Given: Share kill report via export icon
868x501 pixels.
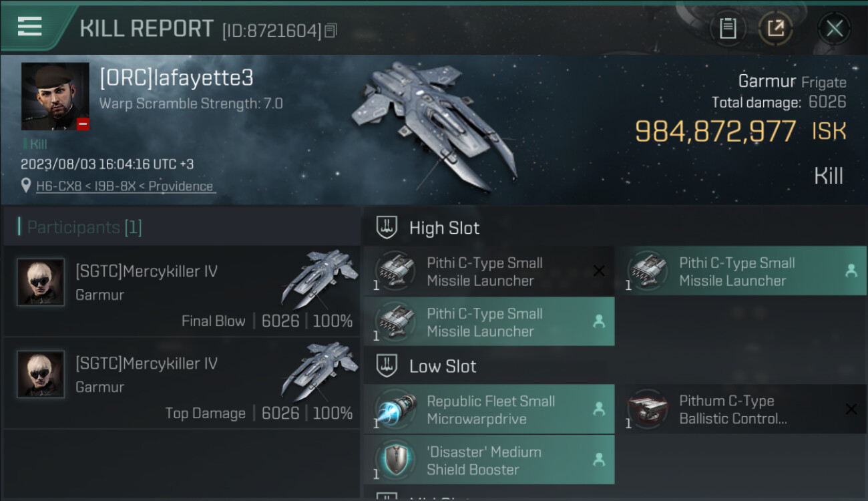Looking at the screenshot, I should pos(775,28).
